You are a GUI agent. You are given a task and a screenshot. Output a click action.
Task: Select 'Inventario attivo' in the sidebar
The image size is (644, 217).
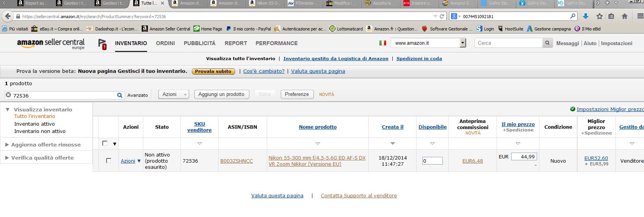click(34, 124)
